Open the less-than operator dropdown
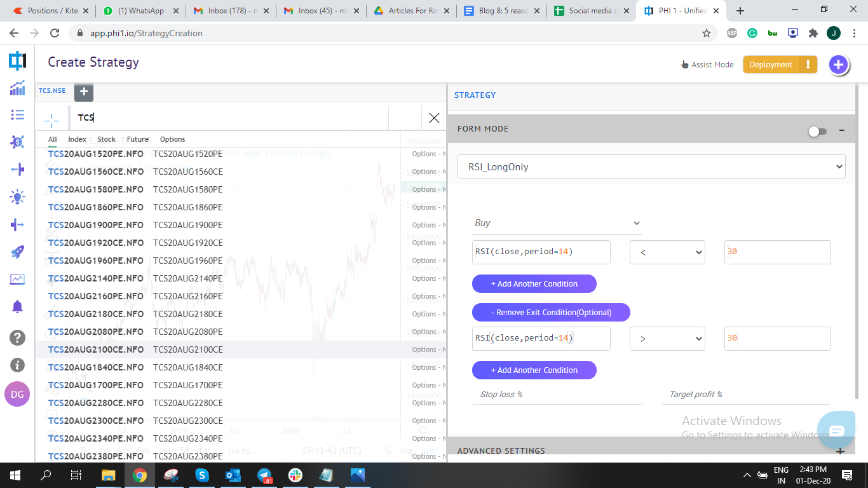Image resolution: width=868 pixels, height=488 pixels. click(667, 252)
